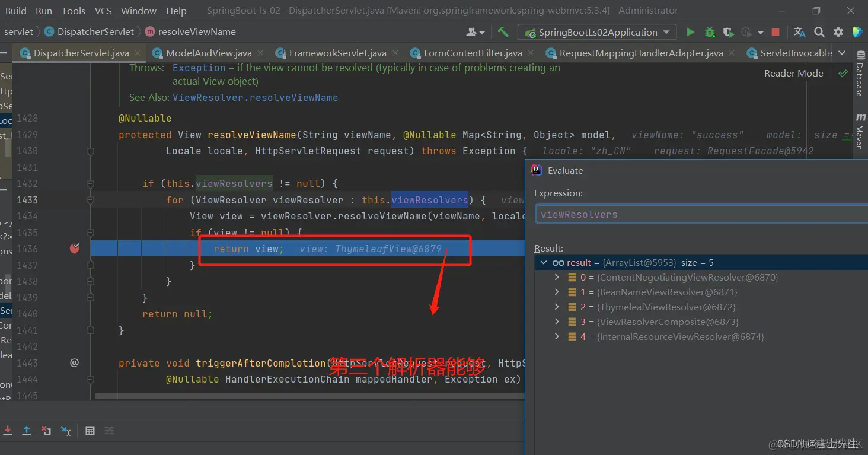Viewport: 868px width, 455px height.
Task: Start debugging with the green bug icon
Action: coord(709,32)
